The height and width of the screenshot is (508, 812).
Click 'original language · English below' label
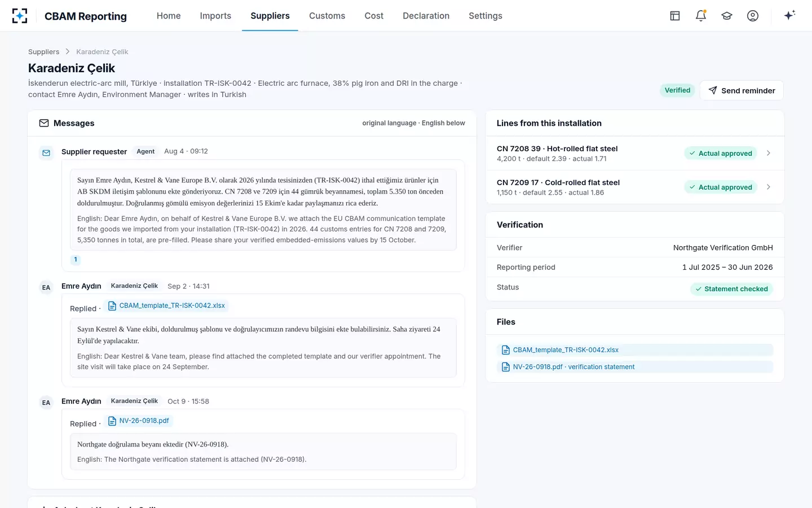click(413, 123)
